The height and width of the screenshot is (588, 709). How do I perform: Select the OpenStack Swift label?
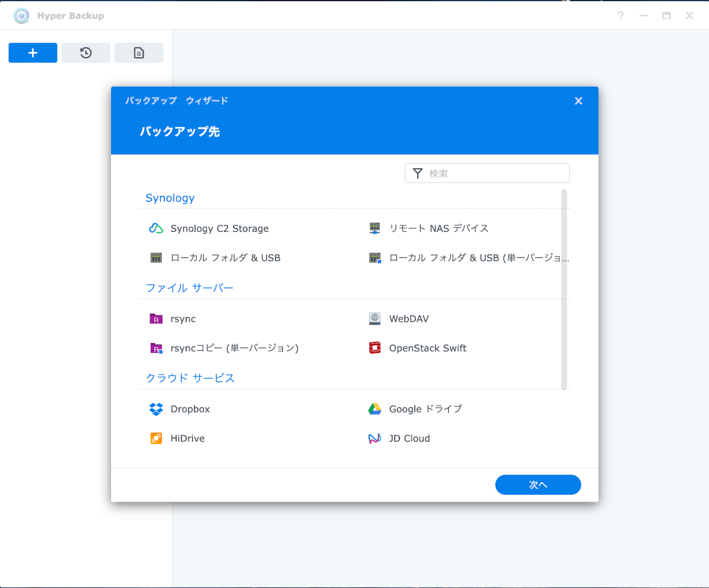pos(428,348)
